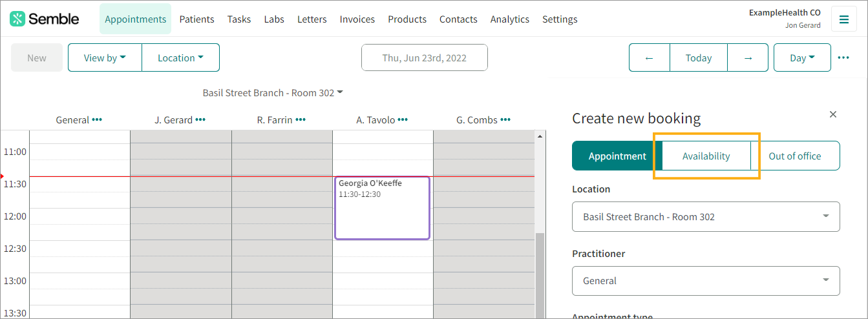Open the hamburger menu icon
The image size is (868, 319).
point(843,19)
